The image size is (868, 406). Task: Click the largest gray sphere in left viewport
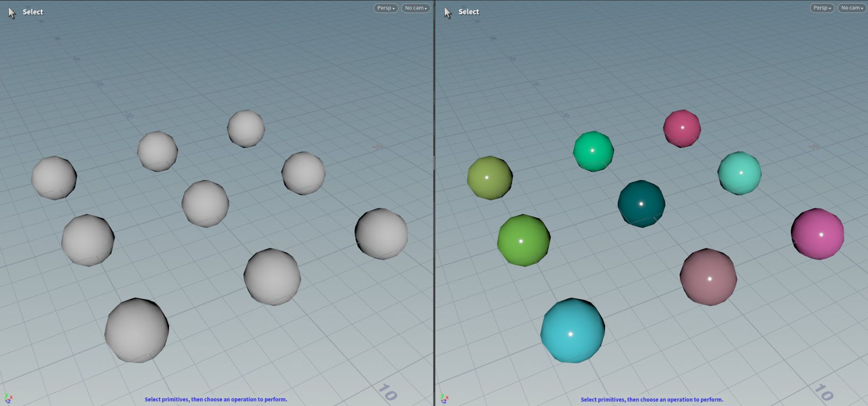(136, 330)
